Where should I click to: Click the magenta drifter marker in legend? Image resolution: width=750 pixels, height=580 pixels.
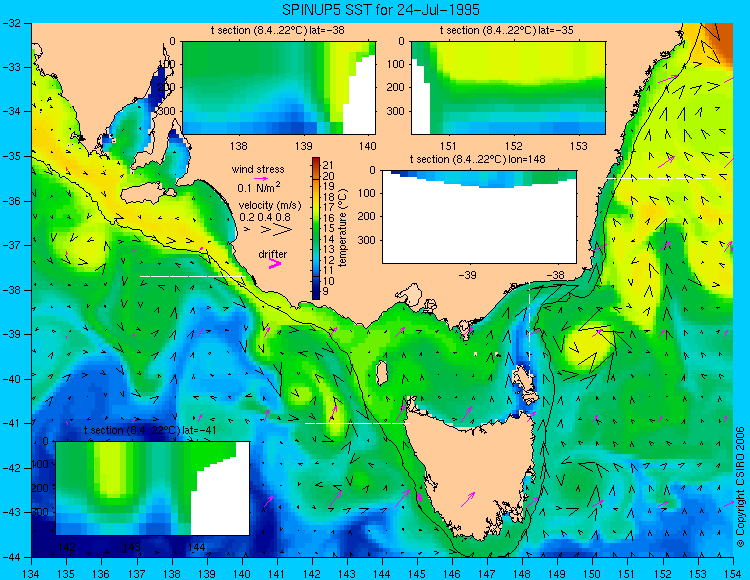click(275, 263)
